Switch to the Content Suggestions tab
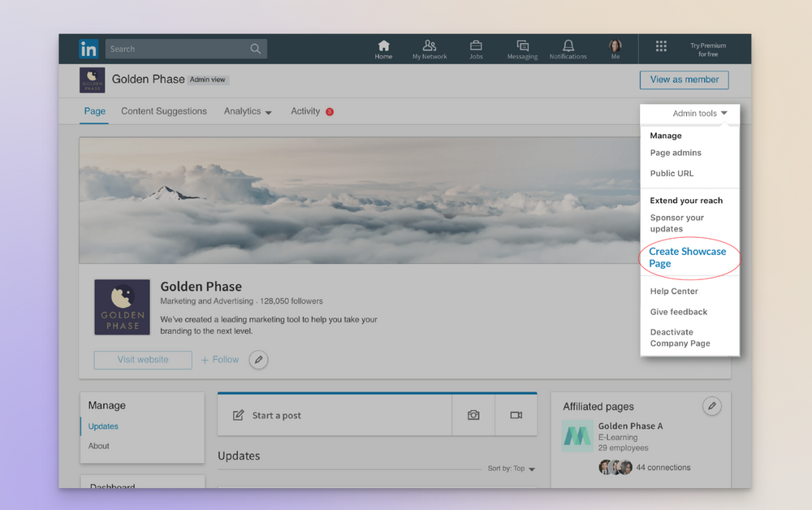The width and height of the screenshot is (812, 510). click(x=164, y=111)
